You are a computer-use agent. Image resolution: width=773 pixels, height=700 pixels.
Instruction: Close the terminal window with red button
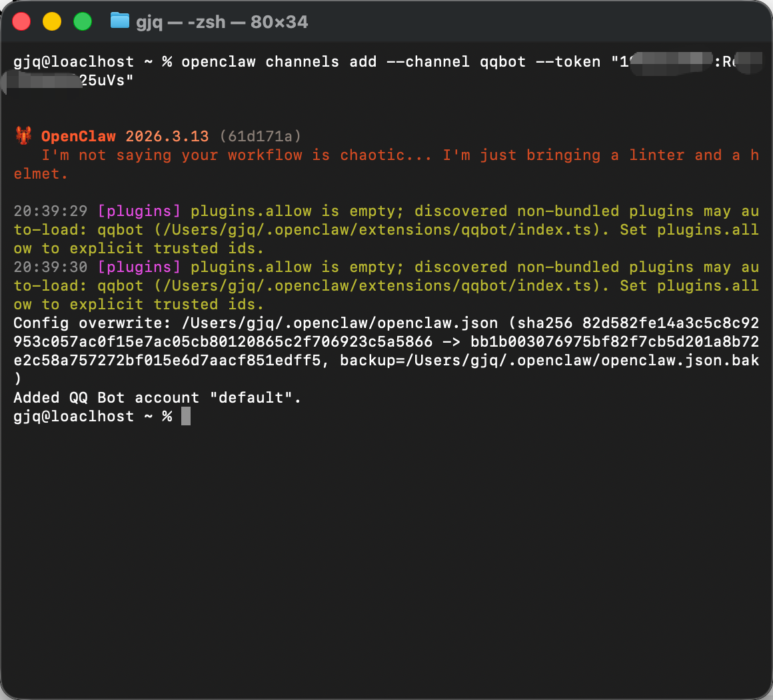tap(21, 22)
